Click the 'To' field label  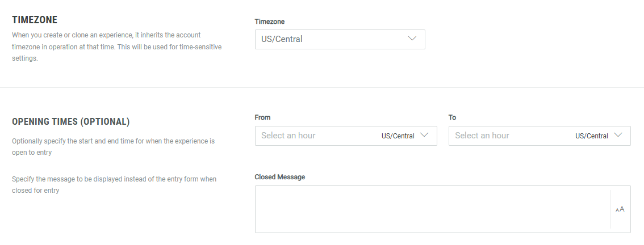click(452, 117)
